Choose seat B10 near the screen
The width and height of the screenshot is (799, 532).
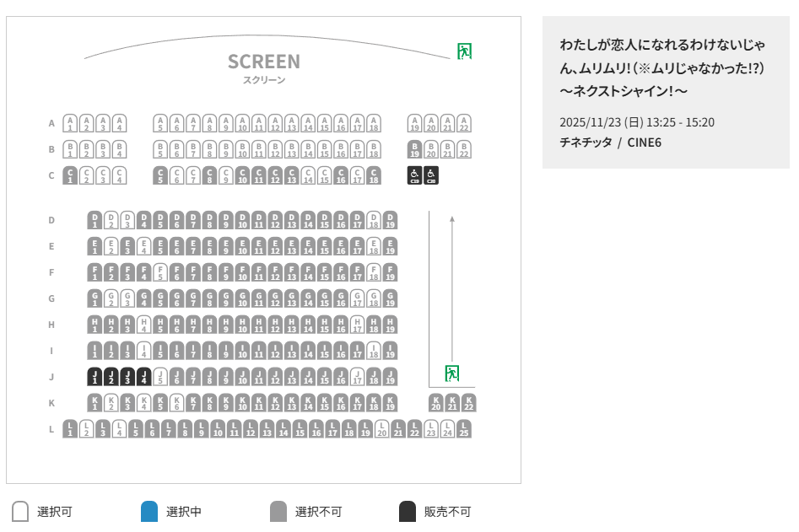[x=242, y=150]
